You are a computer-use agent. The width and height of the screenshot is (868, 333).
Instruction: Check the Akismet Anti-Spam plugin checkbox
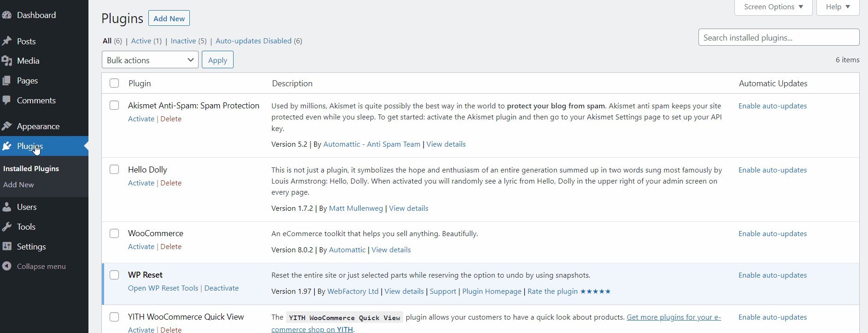(x=114, y=105)
